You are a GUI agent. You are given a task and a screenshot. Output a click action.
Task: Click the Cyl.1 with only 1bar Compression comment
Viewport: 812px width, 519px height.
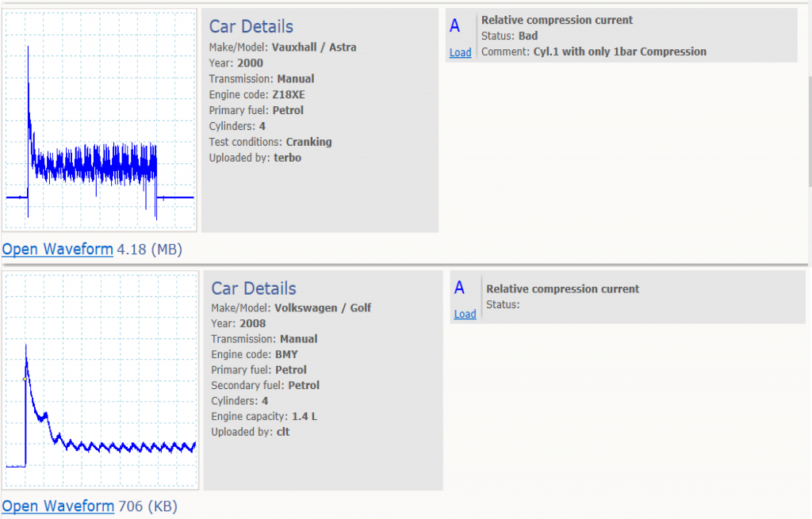point(619,52)
